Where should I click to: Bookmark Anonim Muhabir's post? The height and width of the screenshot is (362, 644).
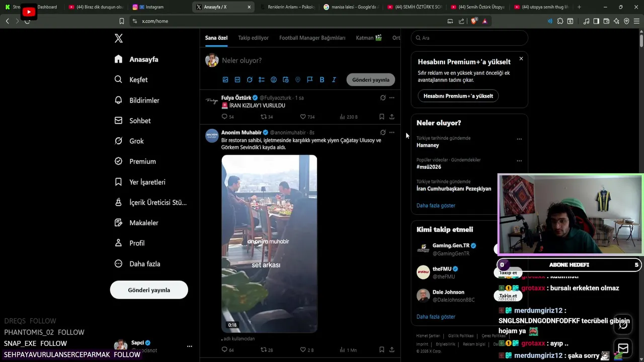[382, 349]
